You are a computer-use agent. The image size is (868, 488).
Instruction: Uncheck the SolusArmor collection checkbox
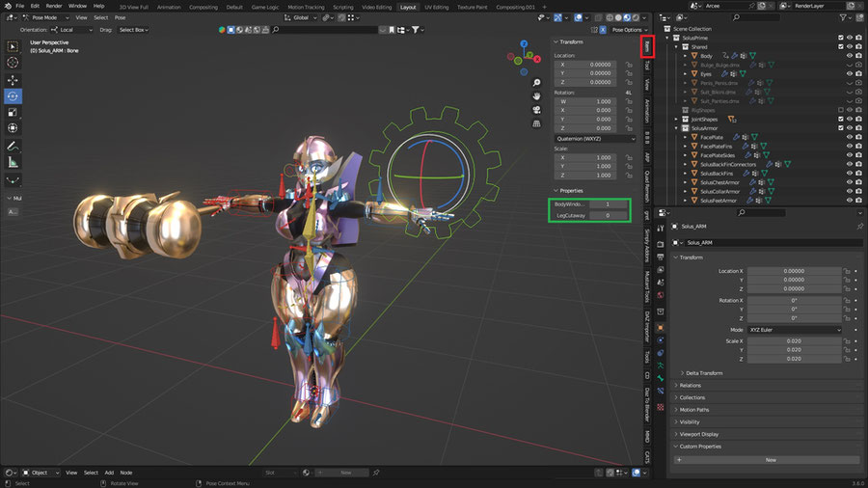841,127
